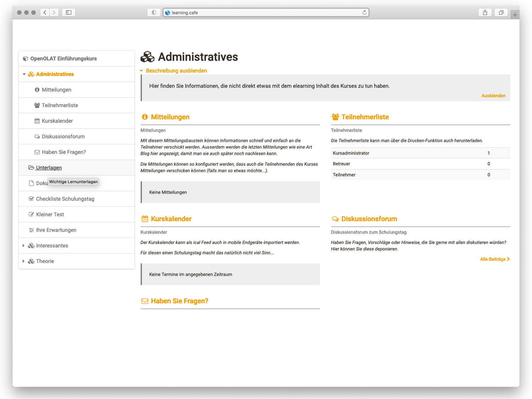
Task: Click the Alle Beiträge link
Action: pyautogui.click(x=495, y=259)
